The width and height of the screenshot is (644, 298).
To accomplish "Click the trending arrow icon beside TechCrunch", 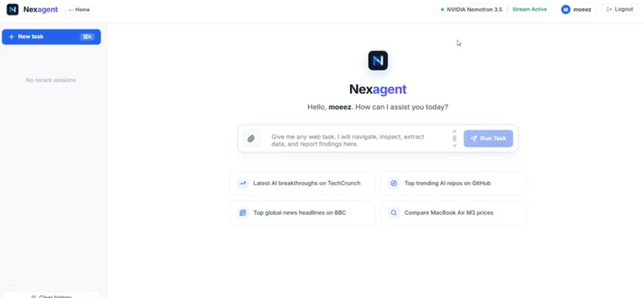I will (243, 183).
